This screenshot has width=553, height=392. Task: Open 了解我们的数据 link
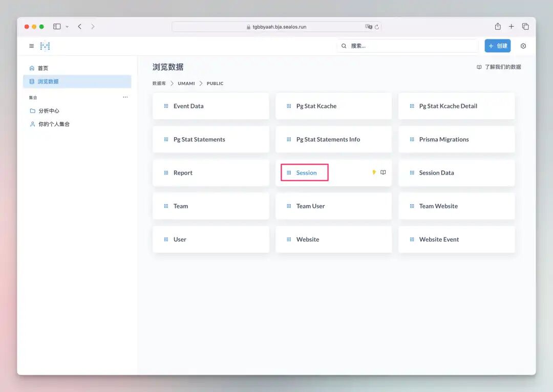click(x=499, y=67)
